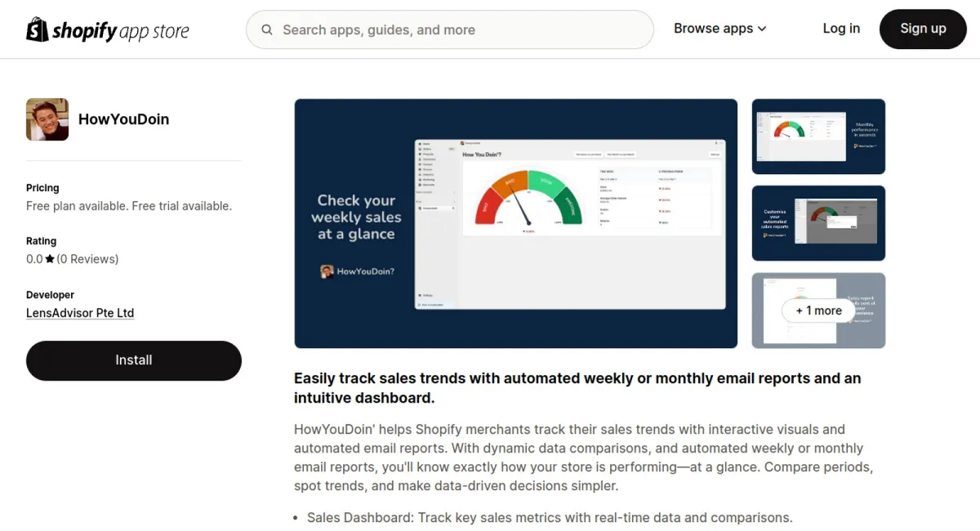Click the HowYouDoin app avatar icon

pos(47,119)
